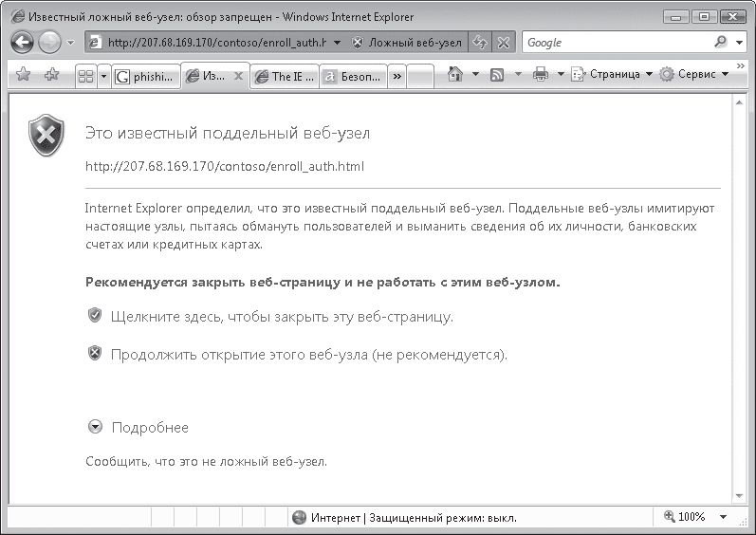756x535 pixels.
Task: Click the Google search magnifier icon
Action: [720, 42]
